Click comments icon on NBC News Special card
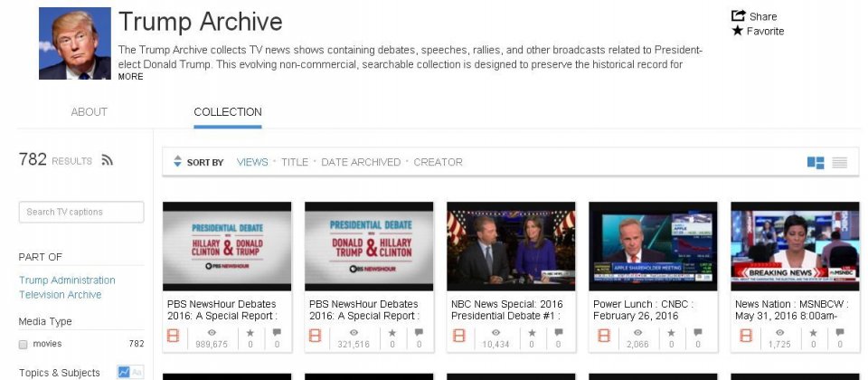 tap(559, 332)
